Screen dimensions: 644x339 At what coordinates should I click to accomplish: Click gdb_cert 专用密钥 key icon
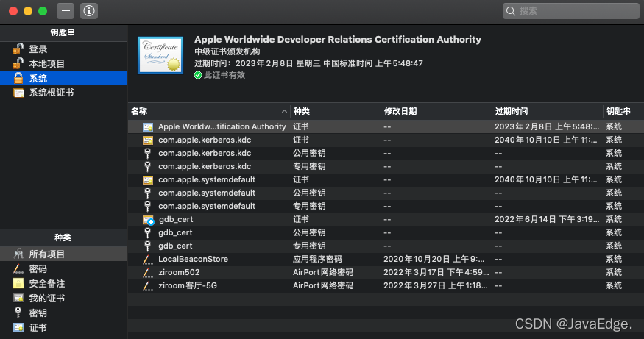point(147,246)
